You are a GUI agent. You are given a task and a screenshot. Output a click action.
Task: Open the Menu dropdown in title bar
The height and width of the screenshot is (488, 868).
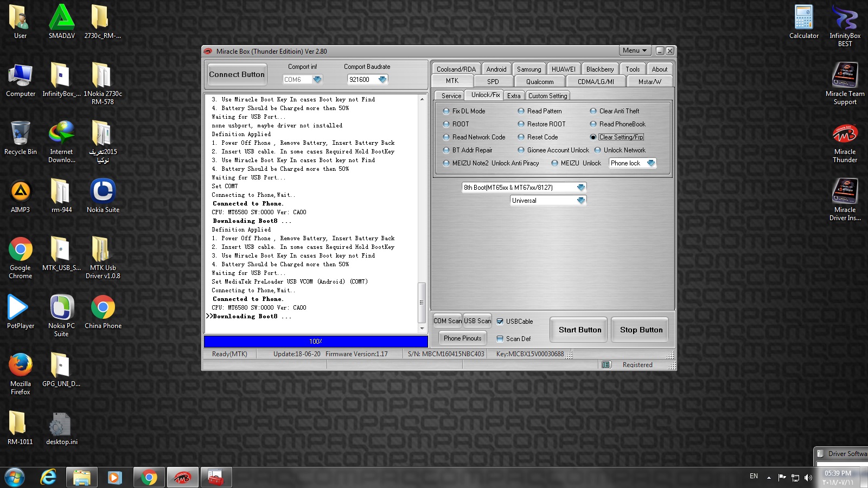[635, 50]
